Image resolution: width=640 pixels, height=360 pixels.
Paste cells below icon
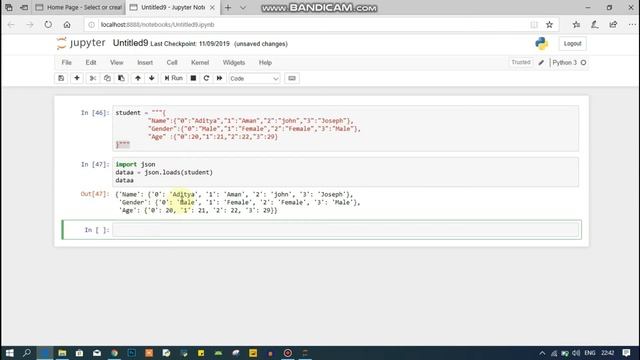pyautogui.click(x=121, y=78)
